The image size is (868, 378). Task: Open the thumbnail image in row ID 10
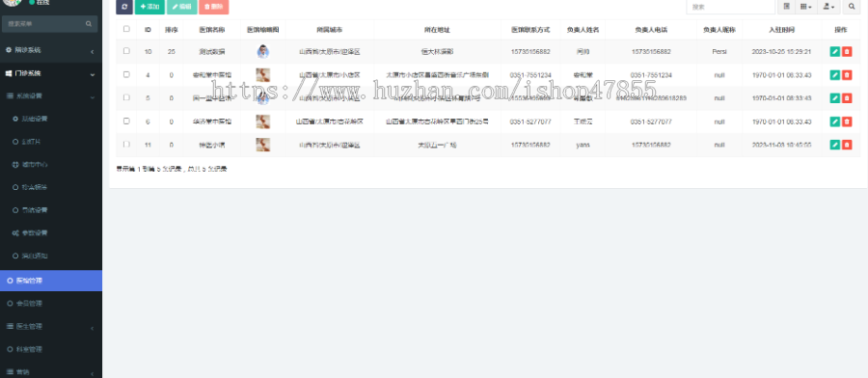click(263, 51)
